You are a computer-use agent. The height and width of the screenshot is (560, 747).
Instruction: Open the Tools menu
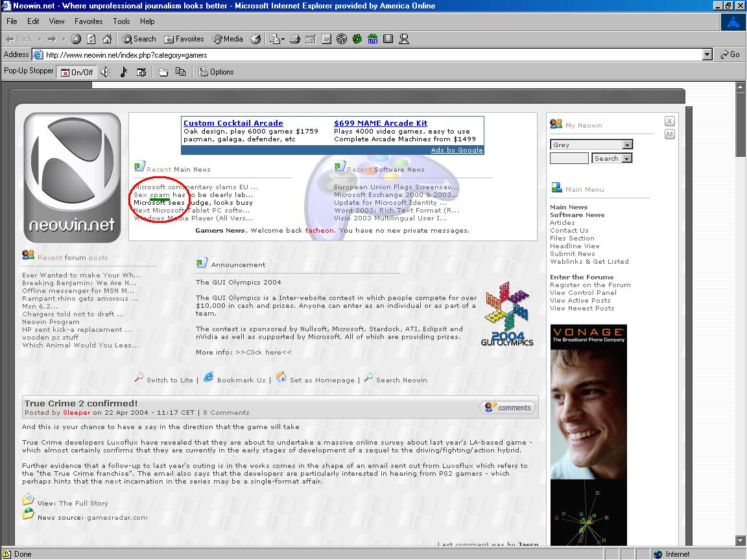tap(121, 21)
